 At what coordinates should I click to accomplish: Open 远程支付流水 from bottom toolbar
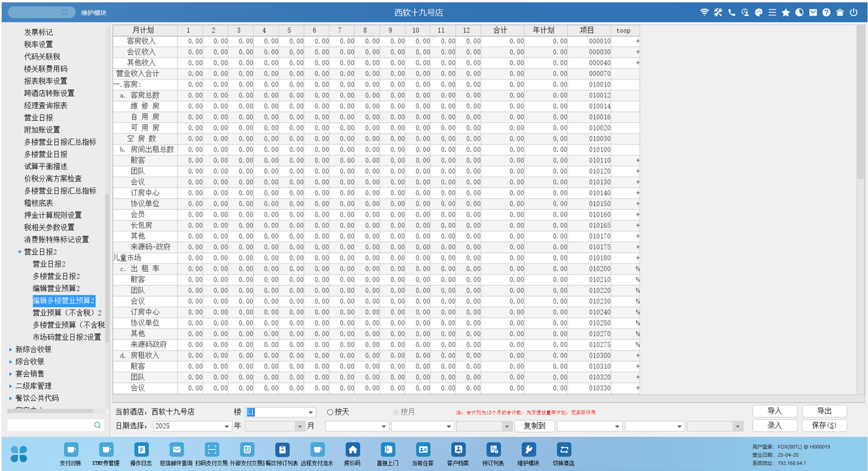[317, 454]
